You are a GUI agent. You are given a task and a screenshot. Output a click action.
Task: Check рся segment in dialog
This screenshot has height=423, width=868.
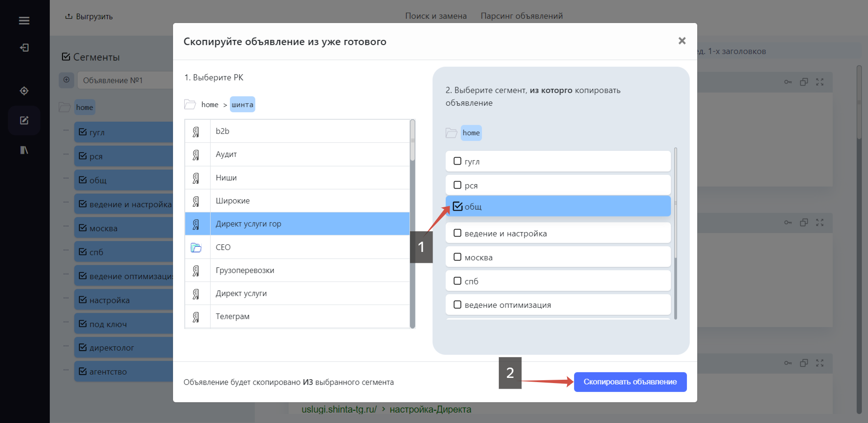click(457, 185)
